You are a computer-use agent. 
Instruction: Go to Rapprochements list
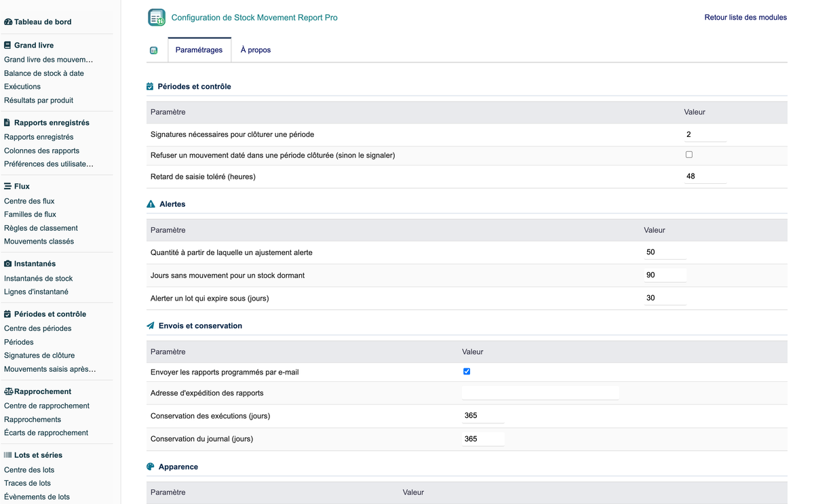33,419
